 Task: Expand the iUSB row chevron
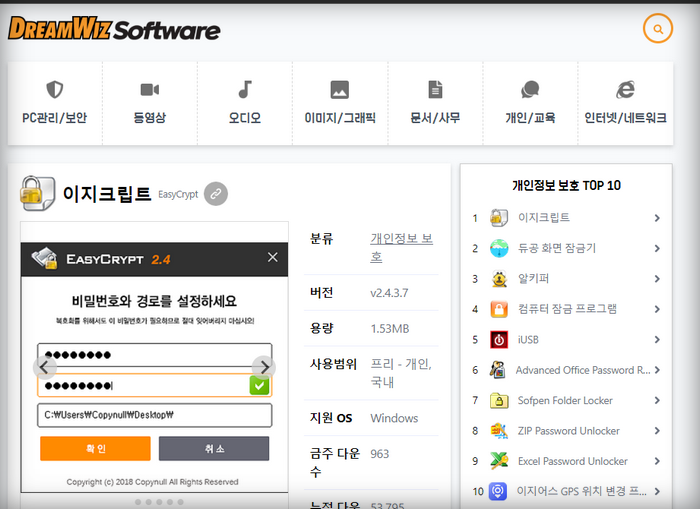657,340
